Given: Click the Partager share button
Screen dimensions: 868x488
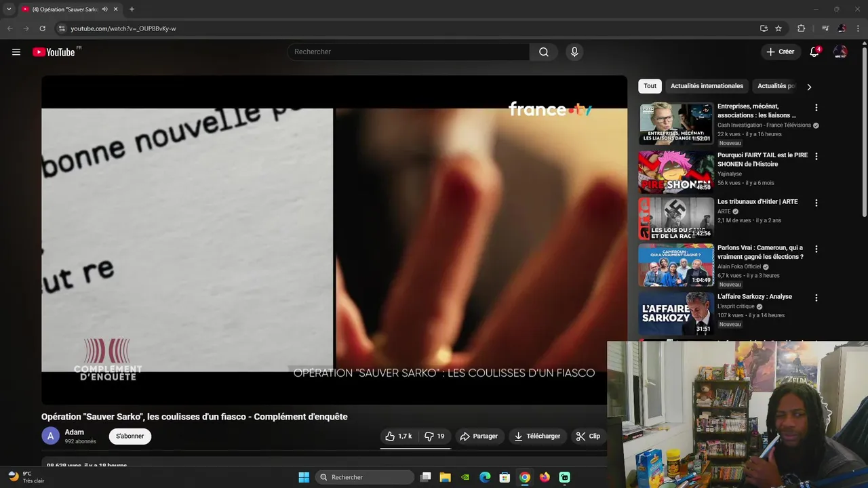Looking at the screenshot, I should tap(479, 436).
